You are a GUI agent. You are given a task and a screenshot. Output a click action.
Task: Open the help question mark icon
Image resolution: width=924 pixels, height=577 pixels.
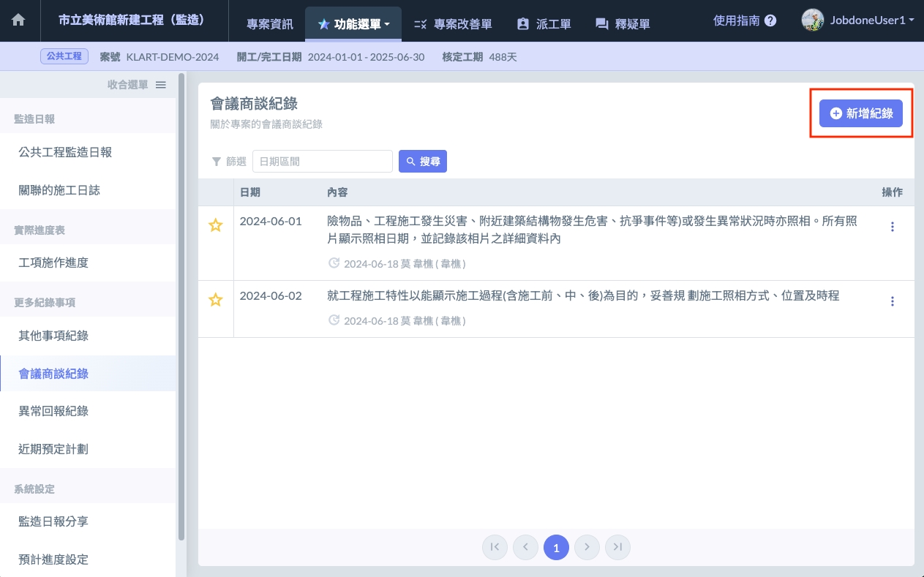(770, 21)
